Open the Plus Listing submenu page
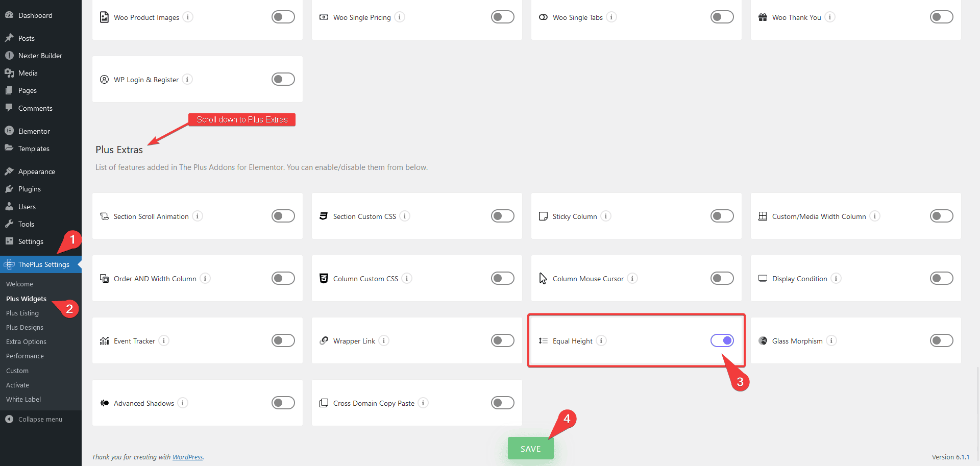980x466 pixels. click(x=22, y=313)
